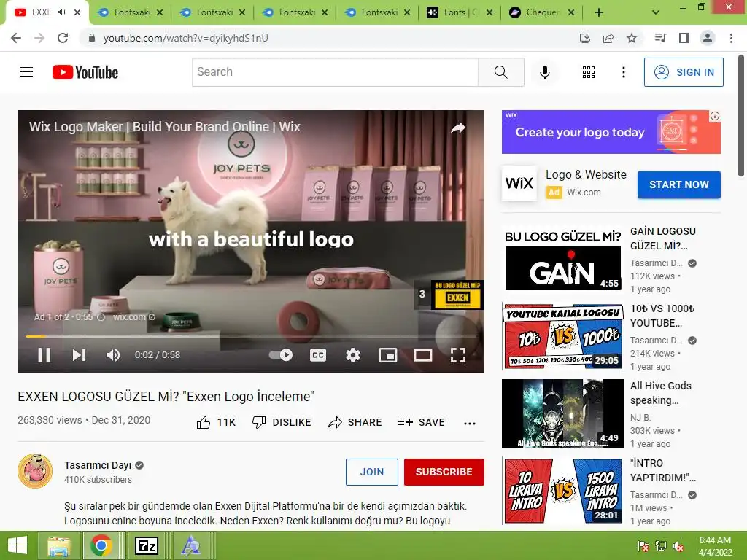Open the Windows Start button

pyautogui.click(x=18, y=545)
